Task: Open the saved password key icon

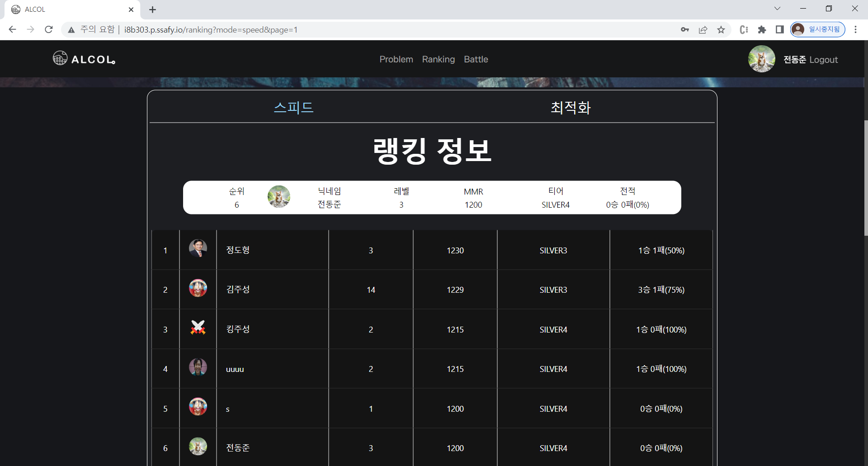Action: point(685,29)
